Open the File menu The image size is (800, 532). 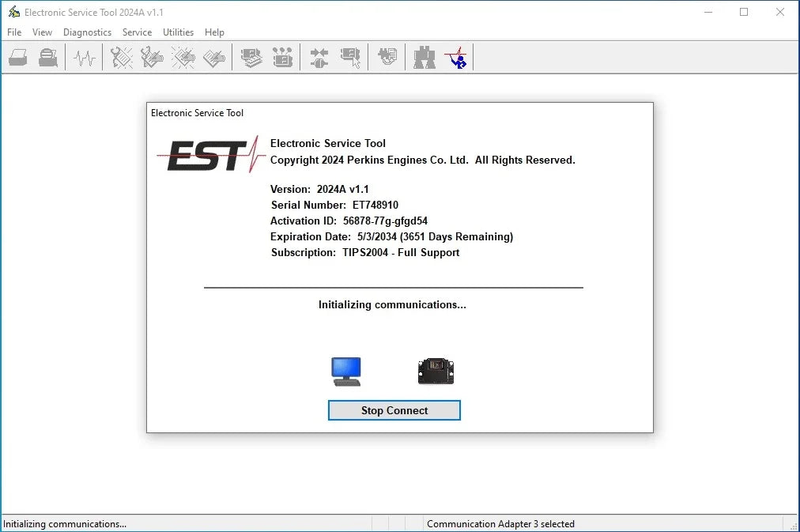13,32
